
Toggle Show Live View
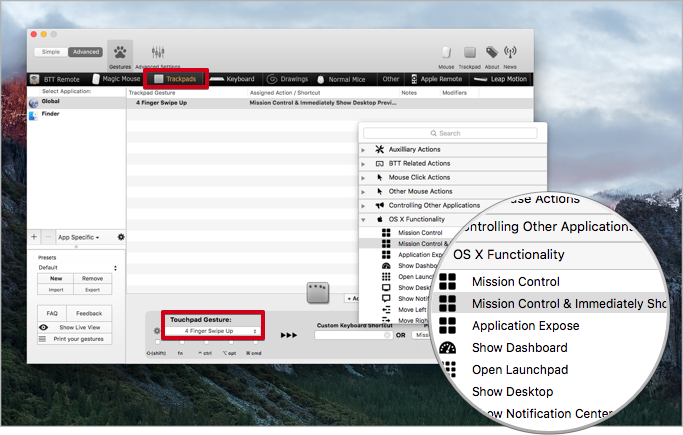[x=74, y=327]
